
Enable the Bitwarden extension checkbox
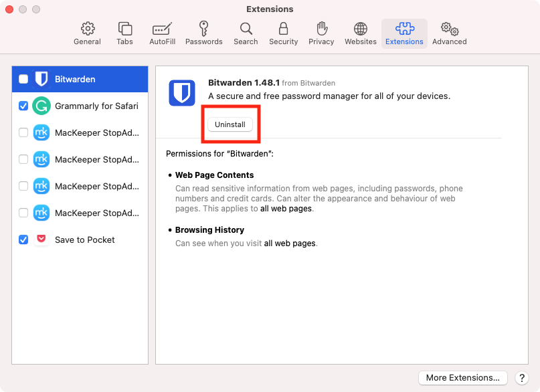pyautogui.click(x=23, y=79)
